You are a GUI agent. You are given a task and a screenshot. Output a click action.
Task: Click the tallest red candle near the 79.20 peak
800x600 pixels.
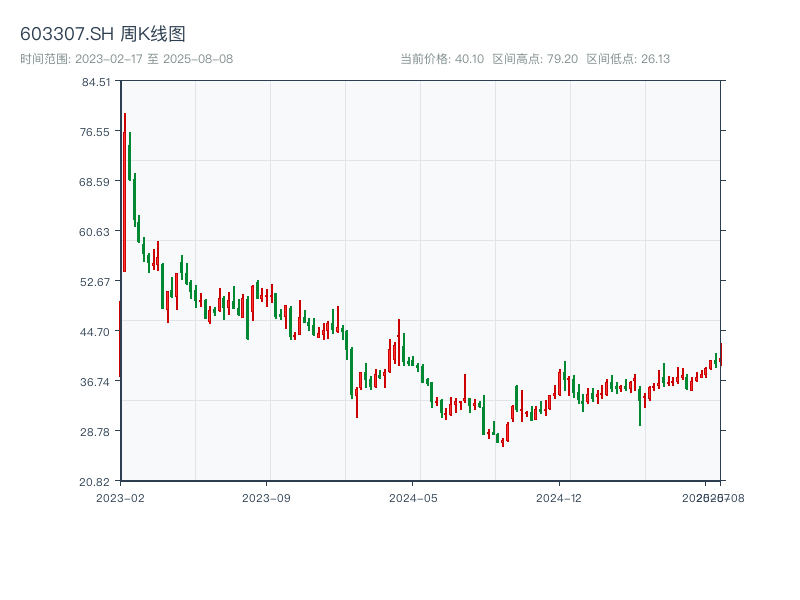[x=125, y=190]
